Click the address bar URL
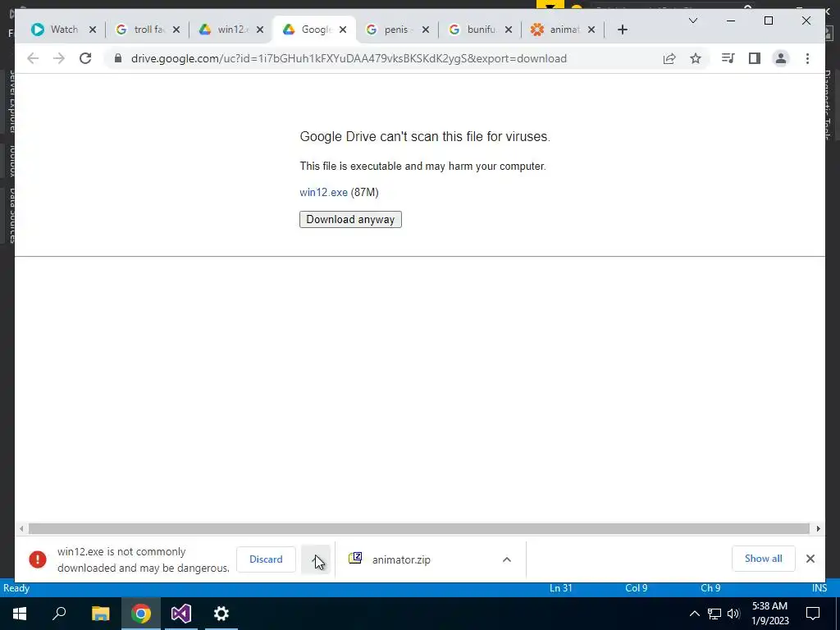 click(349, 58)
